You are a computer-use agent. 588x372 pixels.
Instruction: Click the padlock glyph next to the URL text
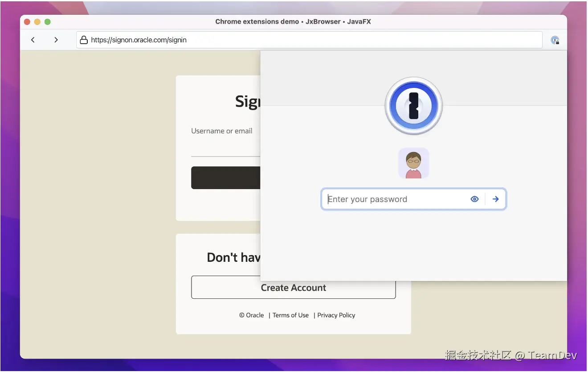coord(84,40)
